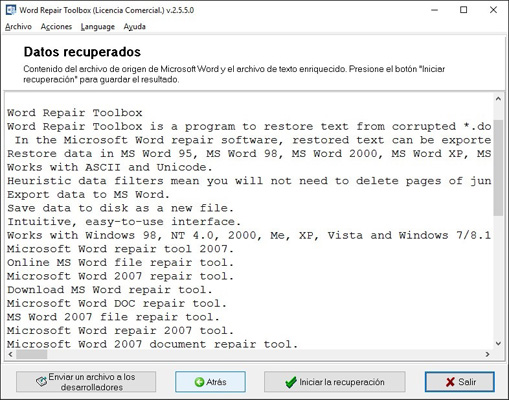
Task: Click the line starting 'In the Microsoft Word repair software'
Action: [x=253, y=140]
